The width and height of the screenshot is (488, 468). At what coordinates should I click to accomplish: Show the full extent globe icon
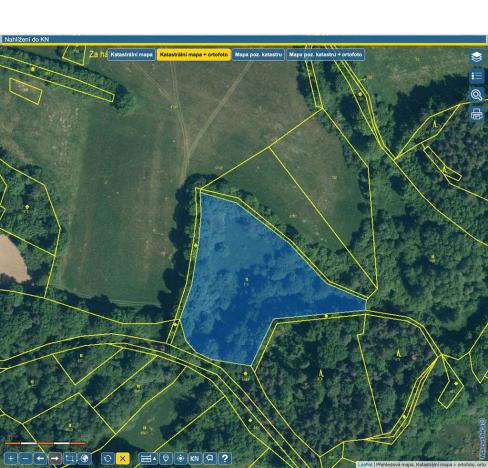pyautogui.click(x=85, y=459)
